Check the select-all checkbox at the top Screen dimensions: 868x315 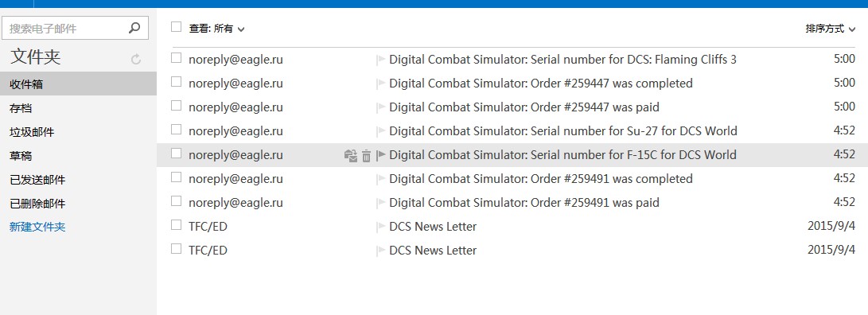pos(176,26)
